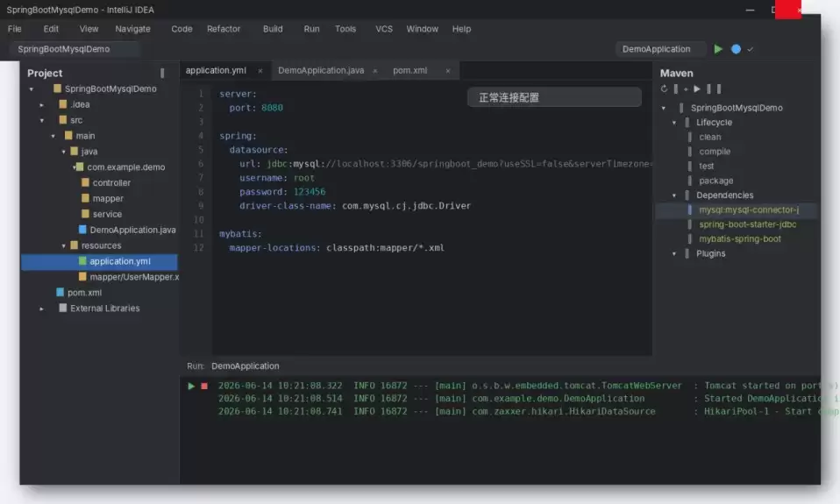
Task: Open the Refactor menu
Action: click(224, 29)
